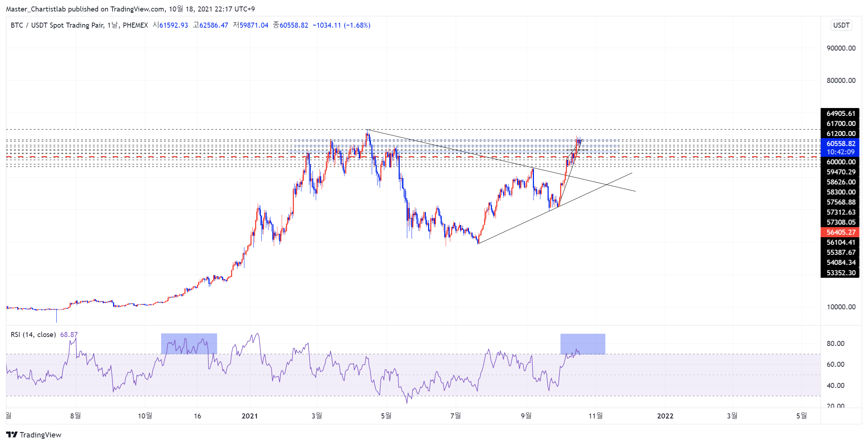The width and height of the screenshot is (868, 445).
Task: Click the open price value 61592.93
Action: click(x=174, y=25)
